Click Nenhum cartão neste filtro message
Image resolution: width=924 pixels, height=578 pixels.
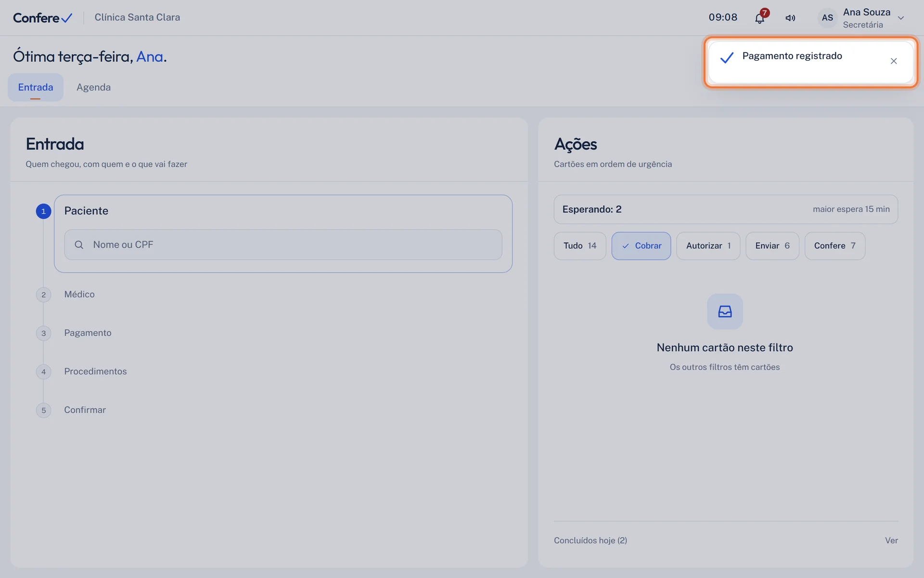(725, 348)
